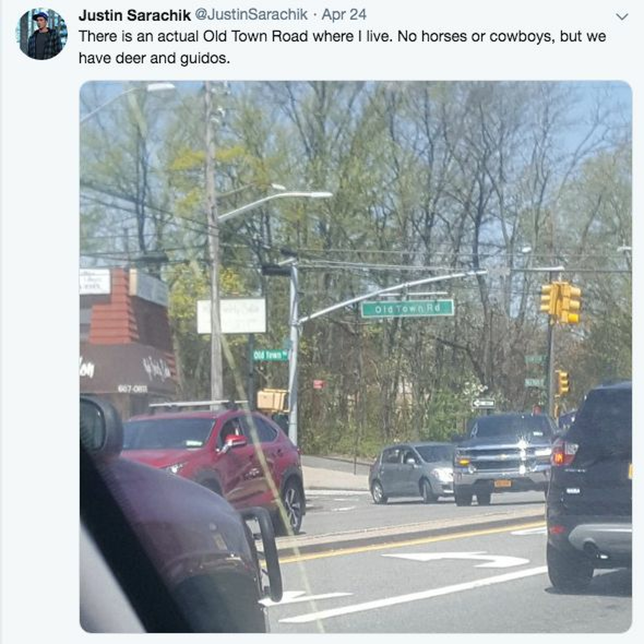644x644 pixels.
Task: Expand the tweet options chevron
Action: pyautogui.click(x=622, y=17)
